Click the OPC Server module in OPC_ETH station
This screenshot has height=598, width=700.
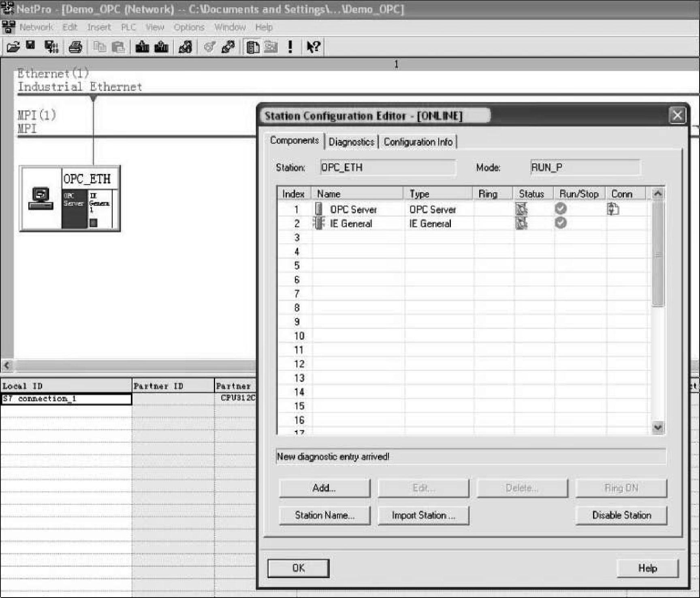point(74,208)
